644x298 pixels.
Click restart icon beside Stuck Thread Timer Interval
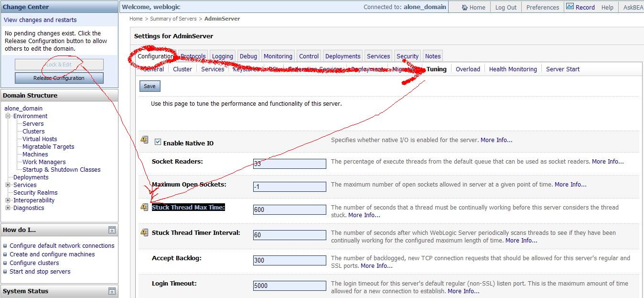coord(144,232)
